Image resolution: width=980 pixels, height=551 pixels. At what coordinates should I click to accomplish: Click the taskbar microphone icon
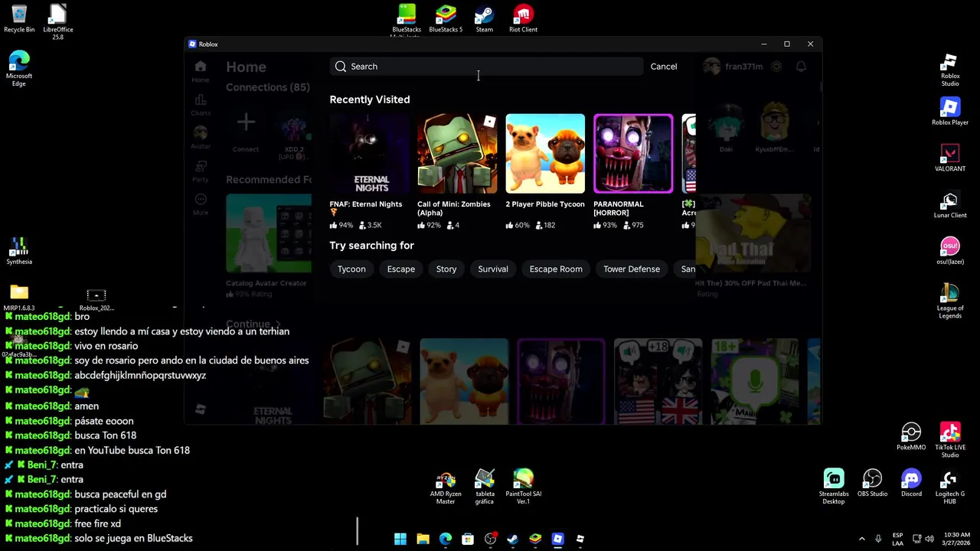(878, 540)
